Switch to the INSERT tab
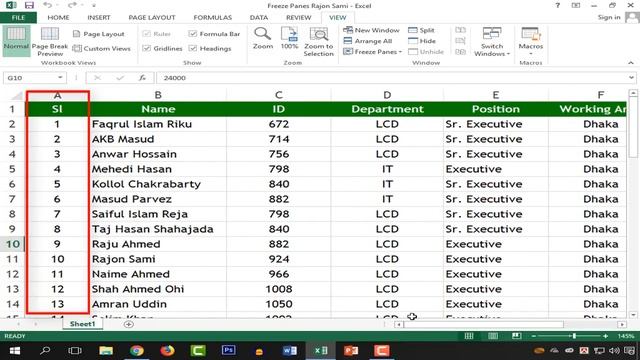 [99, 18]
